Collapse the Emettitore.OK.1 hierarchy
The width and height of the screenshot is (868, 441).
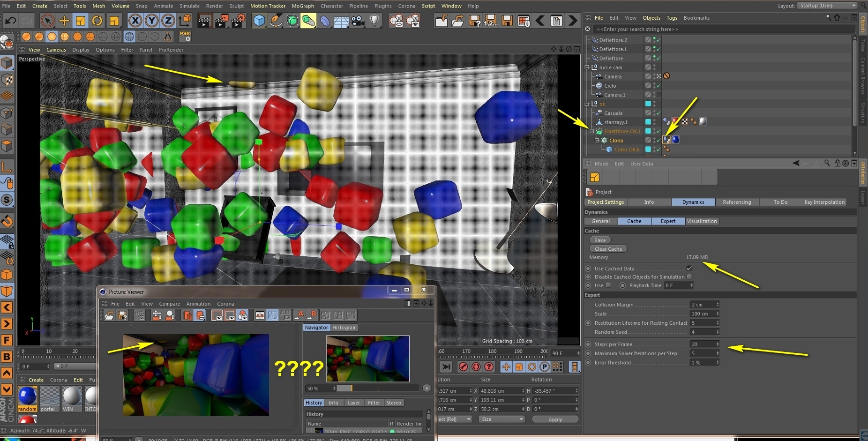click(592, 131)
